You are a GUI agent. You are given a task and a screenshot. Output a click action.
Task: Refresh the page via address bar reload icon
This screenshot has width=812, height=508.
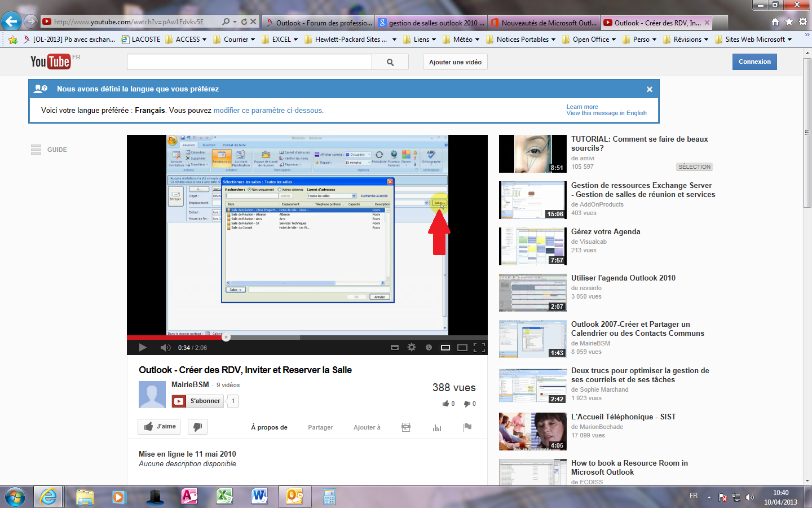[244, 21]
